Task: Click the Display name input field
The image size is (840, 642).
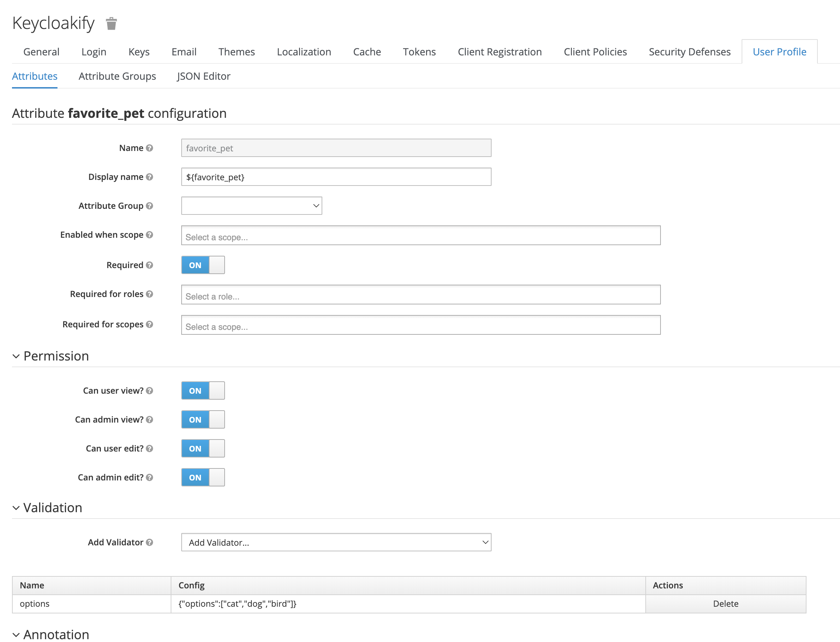Action: (x=336, y=177)
